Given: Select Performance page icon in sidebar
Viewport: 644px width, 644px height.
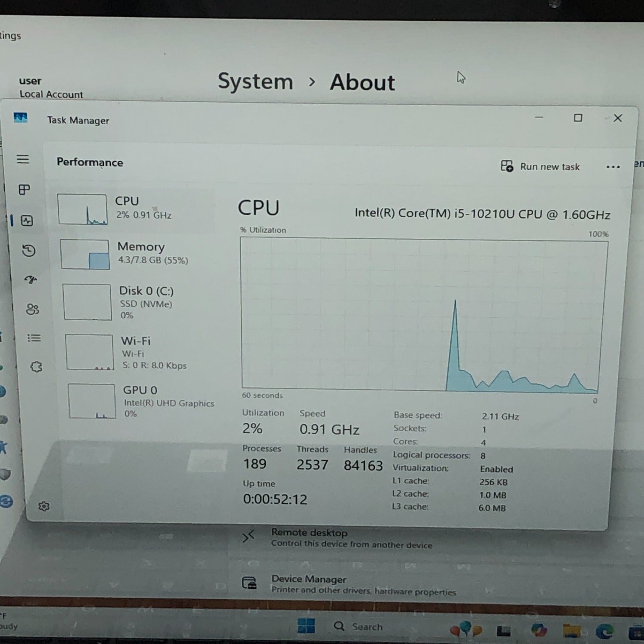Looking at the screenshot, I should pyautogui.click(x=27, y=221).
